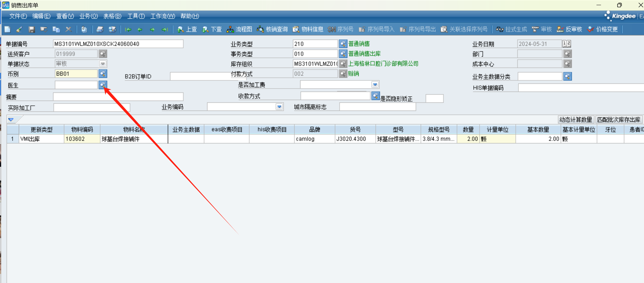Open the 业务日期 calendar picker
This screenshot has height=283, width=644.
coord(567,44)
